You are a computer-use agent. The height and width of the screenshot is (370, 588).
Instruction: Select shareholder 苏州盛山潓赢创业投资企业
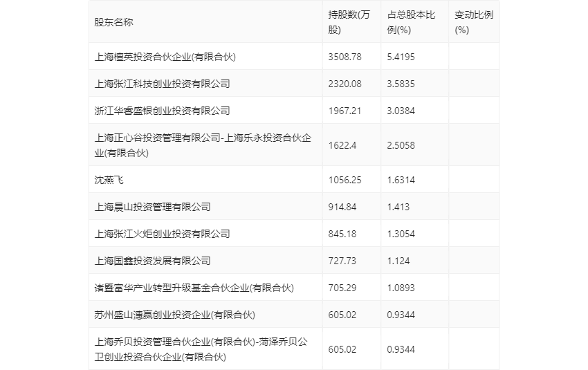click(175, 315)
